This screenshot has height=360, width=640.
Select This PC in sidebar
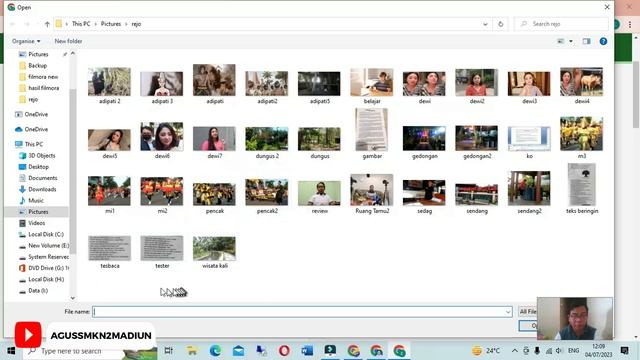(x=33, y=144)
